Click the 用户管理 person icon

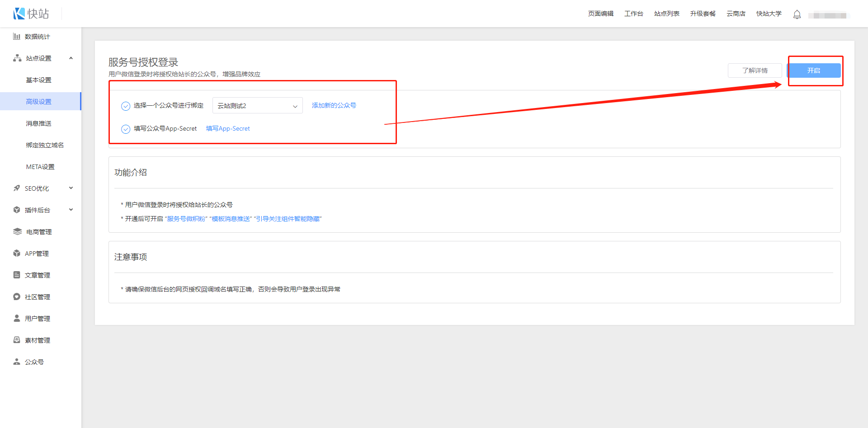pyautogui.click(x=17, y=318)
